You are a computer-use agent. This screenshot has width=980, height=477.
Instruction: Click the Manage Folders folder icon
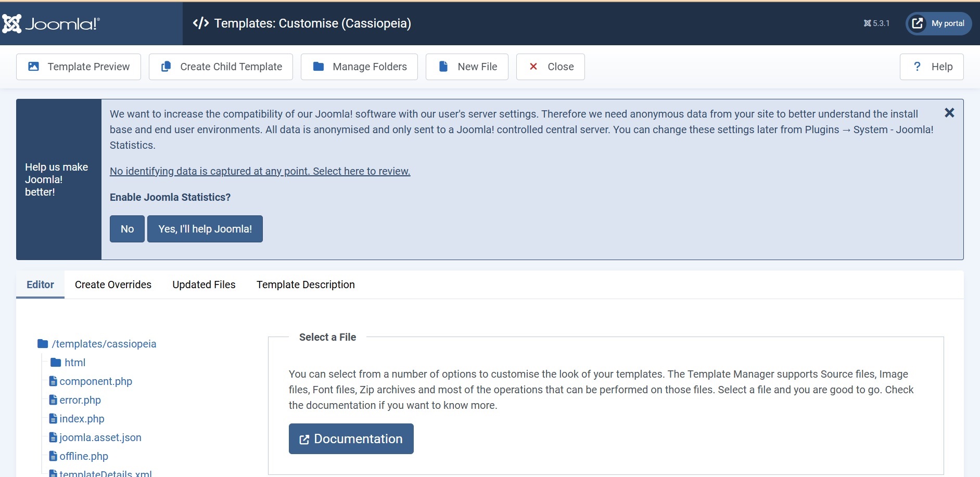tap(319, 67)
